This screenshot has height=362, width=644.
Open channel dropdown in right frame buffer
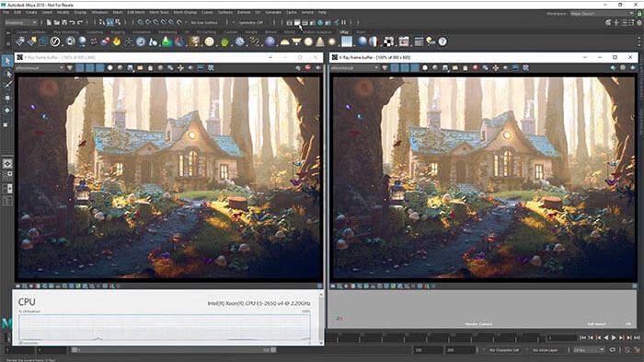point(355,68)
